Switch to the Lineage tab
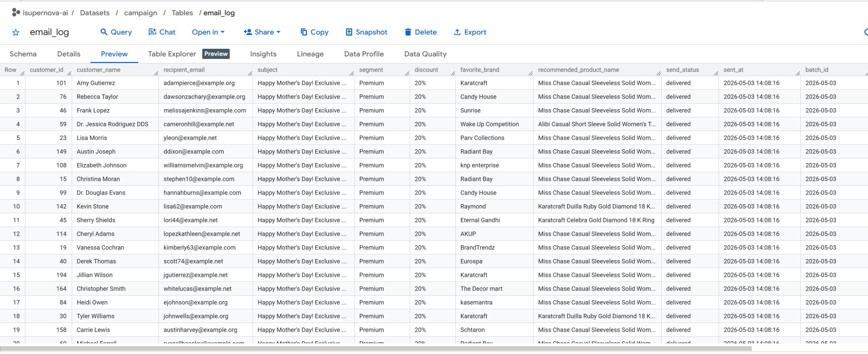868x354 pixels. tap(310, 54)
